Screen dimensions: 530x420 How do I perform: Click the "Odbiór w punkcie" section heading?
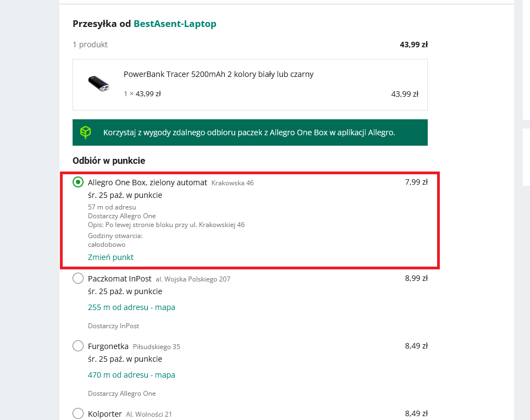[109, 161]
